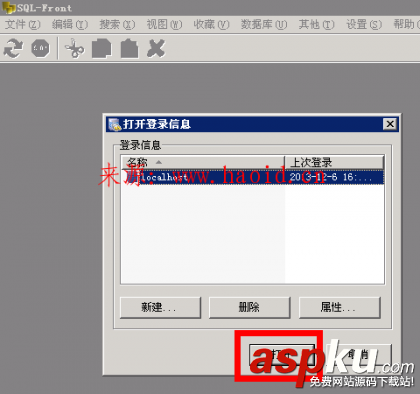This screenshot has width=420, height=394.
Task: Open the 搜索 menu
Action: coord(117,24)
